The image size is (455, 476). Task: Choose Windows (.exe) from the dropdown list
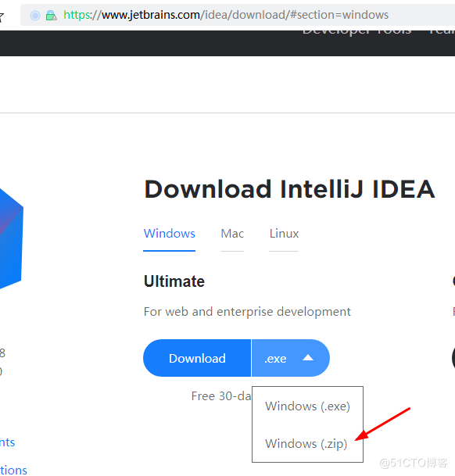coord(307,406)
